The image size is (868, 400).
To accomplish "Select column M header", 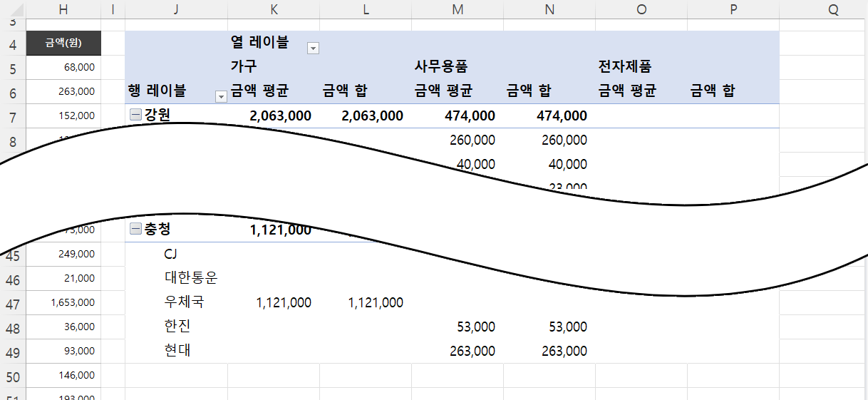I will [458, 9].
